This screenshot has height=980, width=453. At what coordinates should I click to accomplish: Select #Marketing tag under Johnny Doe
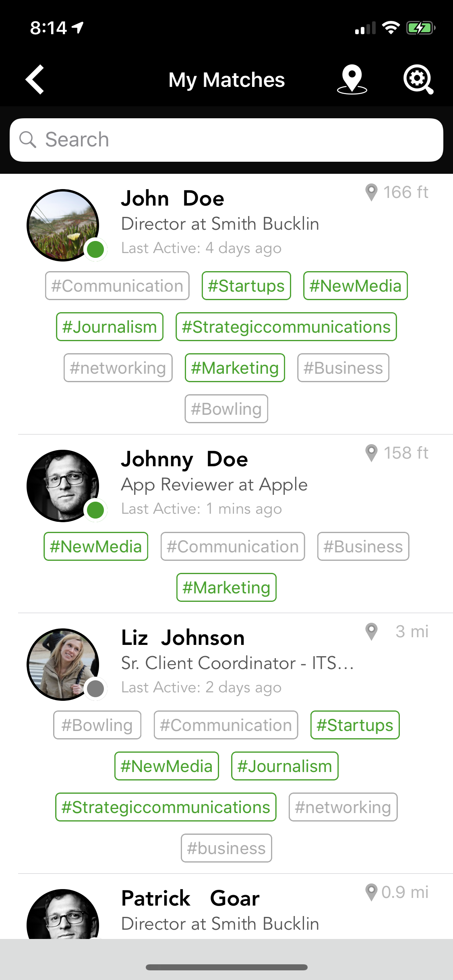coord(226,588)
